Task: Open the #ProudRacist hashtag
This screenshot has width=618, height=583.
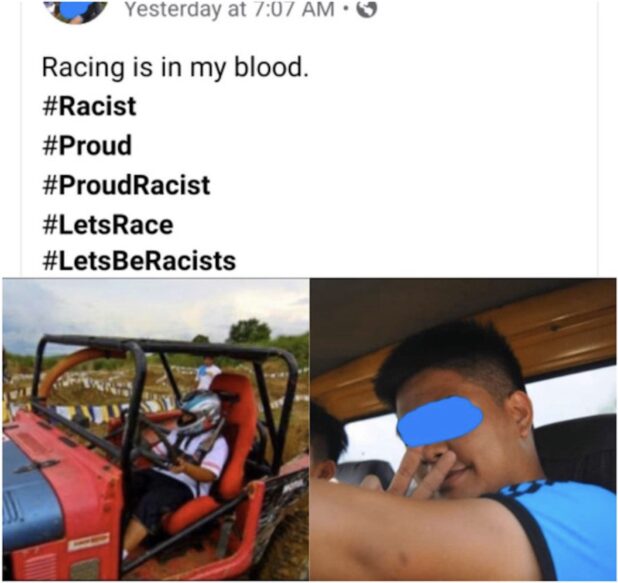Action: (x=126, y=185)
